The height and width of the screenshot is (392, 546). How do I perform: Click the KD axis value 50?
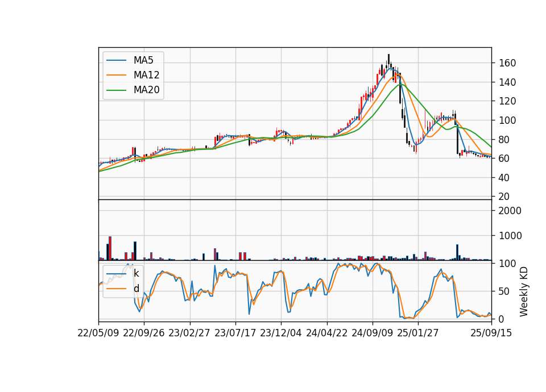504,291
